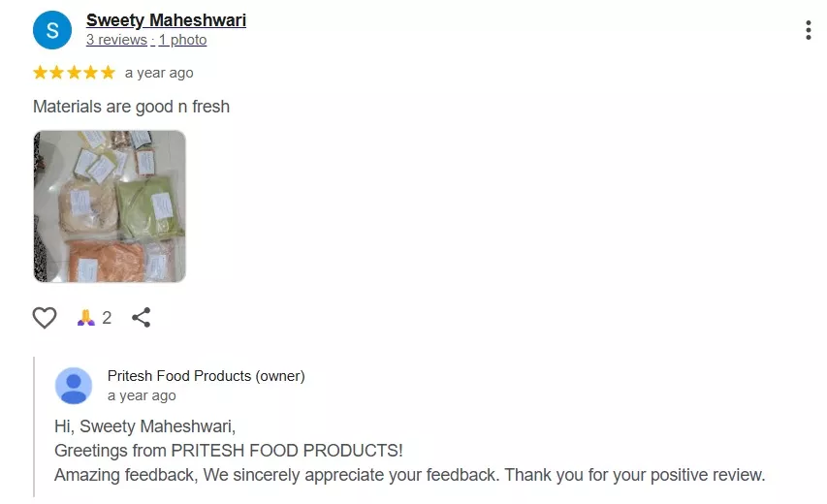Share the review using the share icon
The width and height of the screenshot is (827, 504).
[142, 317]
